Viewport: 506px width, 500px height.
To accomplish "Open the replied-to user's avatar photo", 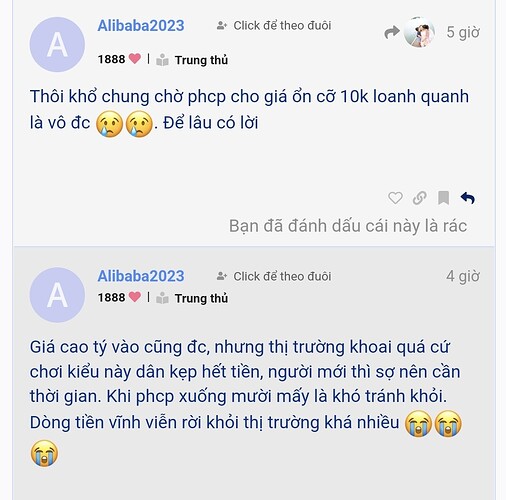I will point(419,32).
